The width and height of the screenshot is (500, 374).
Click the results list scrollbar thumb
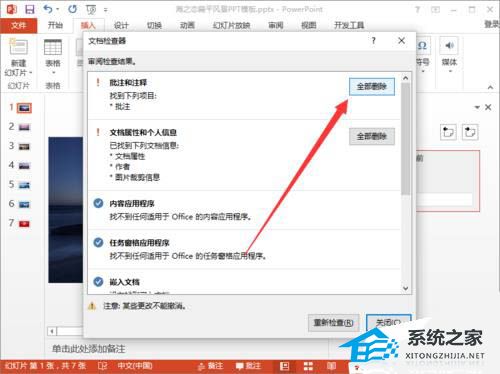point(406,139)
